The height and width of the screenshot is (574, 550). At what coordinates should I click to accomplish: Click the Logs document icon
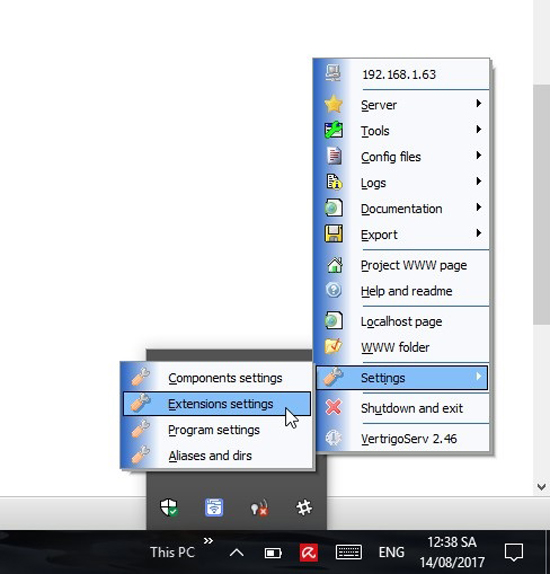click(x=334, y=182)
